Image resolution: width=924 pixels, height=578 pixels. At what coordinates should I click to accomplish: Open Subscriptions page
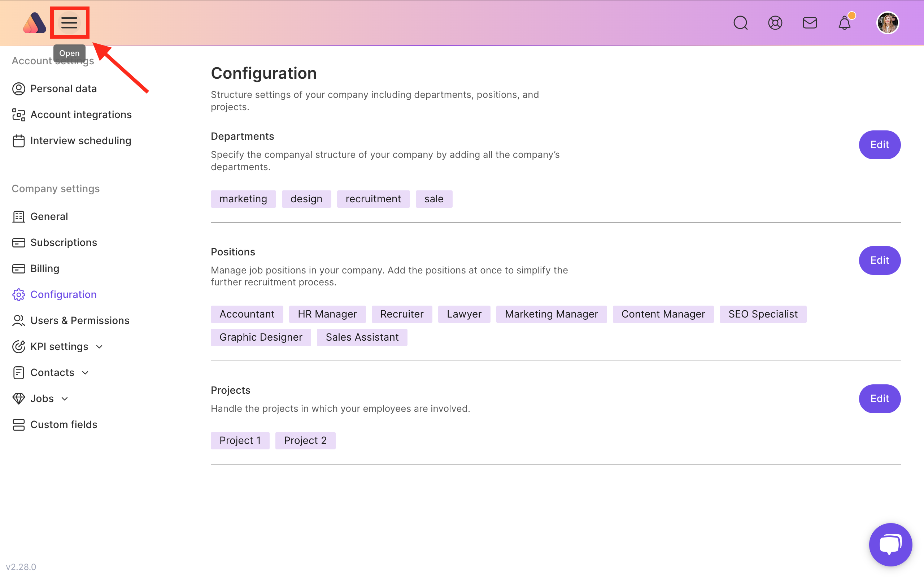[64, 242]
